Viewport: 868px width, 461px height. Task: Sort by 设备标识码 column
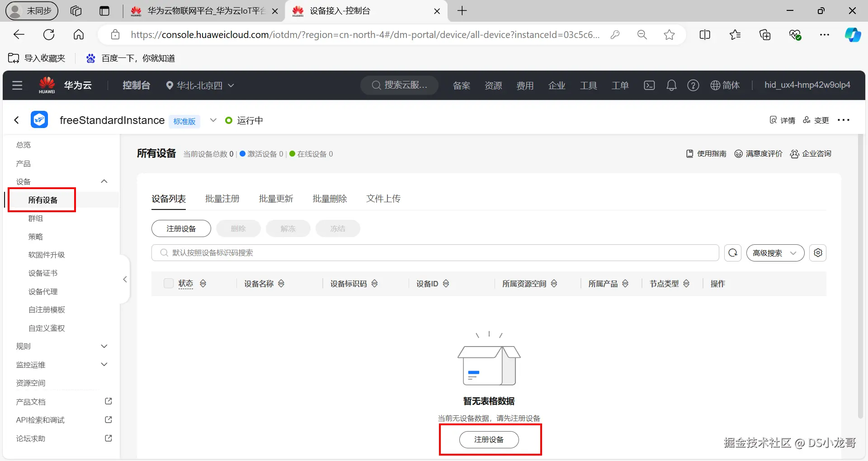(374, 284)
